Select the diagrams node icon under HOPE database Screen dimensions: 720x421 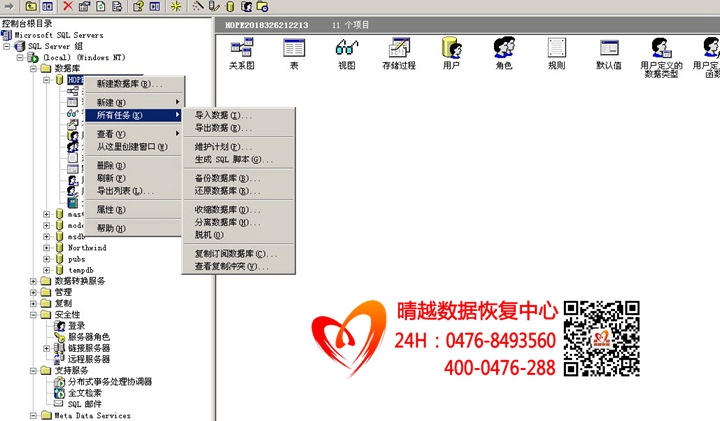pyautogui.click(x=73, y=91)
